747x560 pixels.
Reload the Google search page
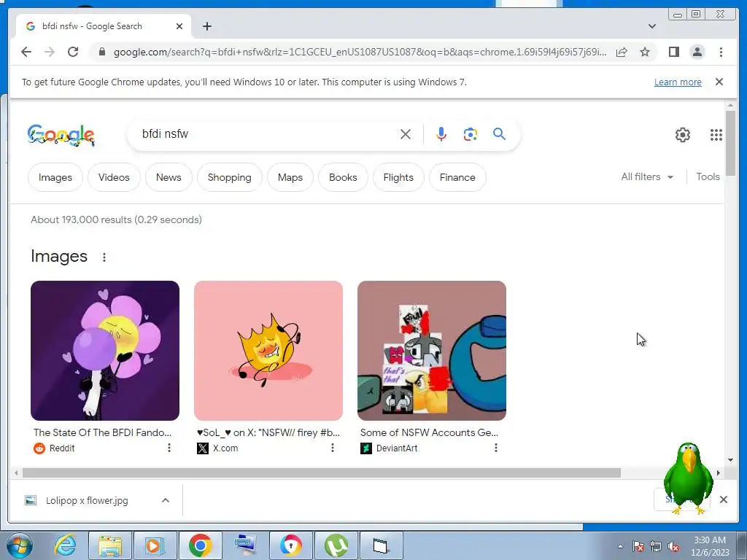[73, 52]
